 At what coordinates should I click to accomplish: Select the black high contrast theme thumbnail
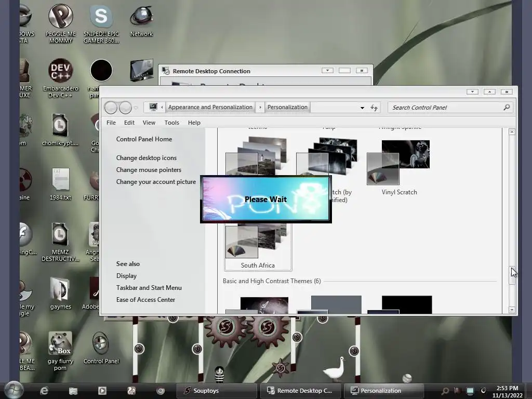400,304
